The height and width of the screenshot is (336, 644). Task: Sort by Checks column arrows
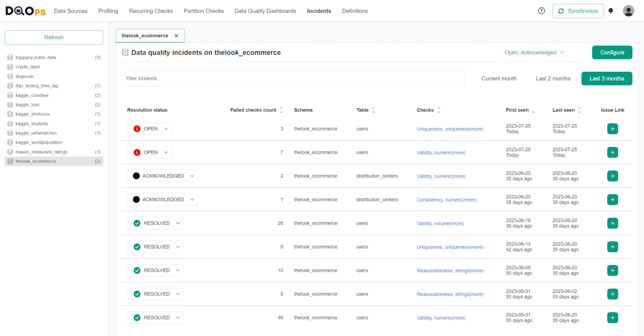[x=439, y=110]
